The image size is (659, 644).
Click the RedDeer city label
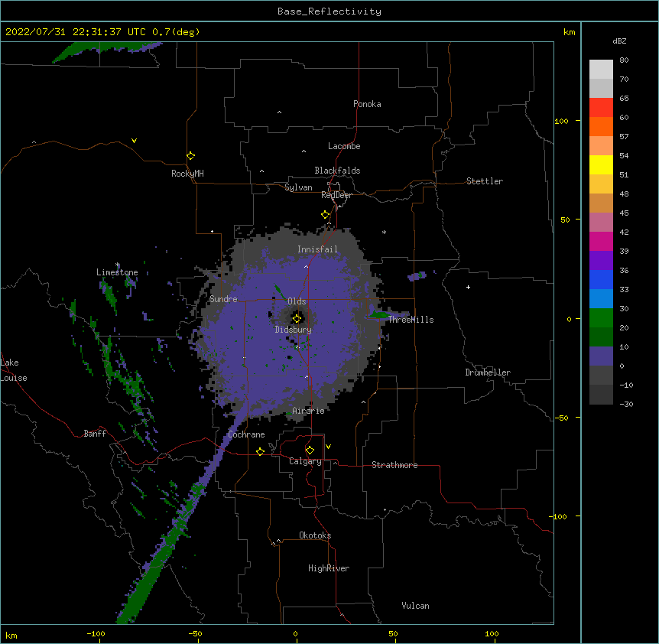[x=336, y=195]
